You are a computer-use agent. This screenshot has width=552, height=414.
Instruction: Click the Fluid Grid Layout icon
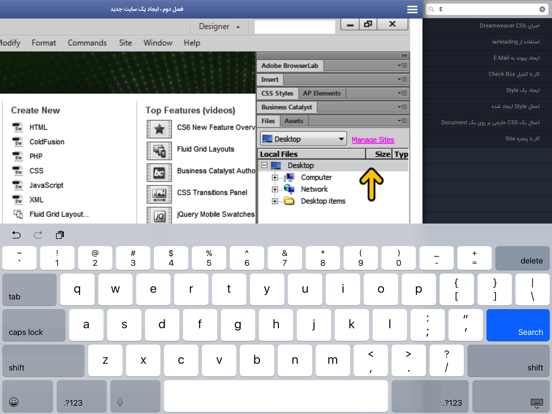[18, 214]
